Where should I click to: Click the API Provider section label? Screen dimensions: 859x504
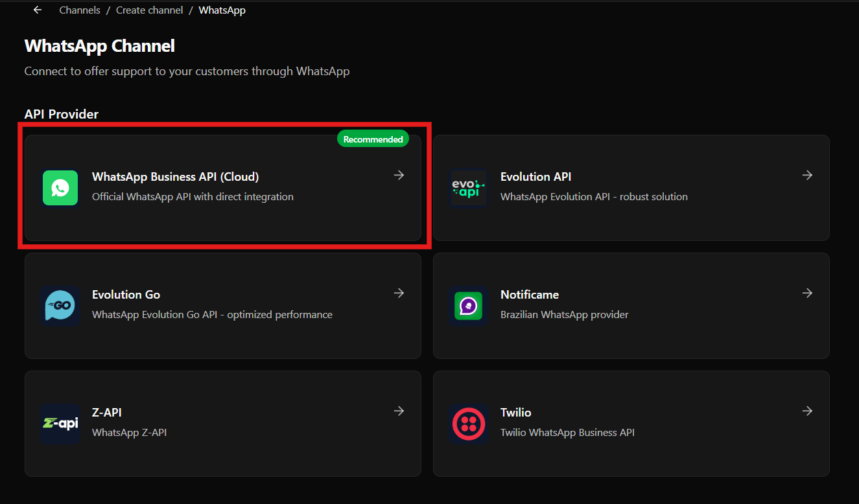click(x=62, y=114)
